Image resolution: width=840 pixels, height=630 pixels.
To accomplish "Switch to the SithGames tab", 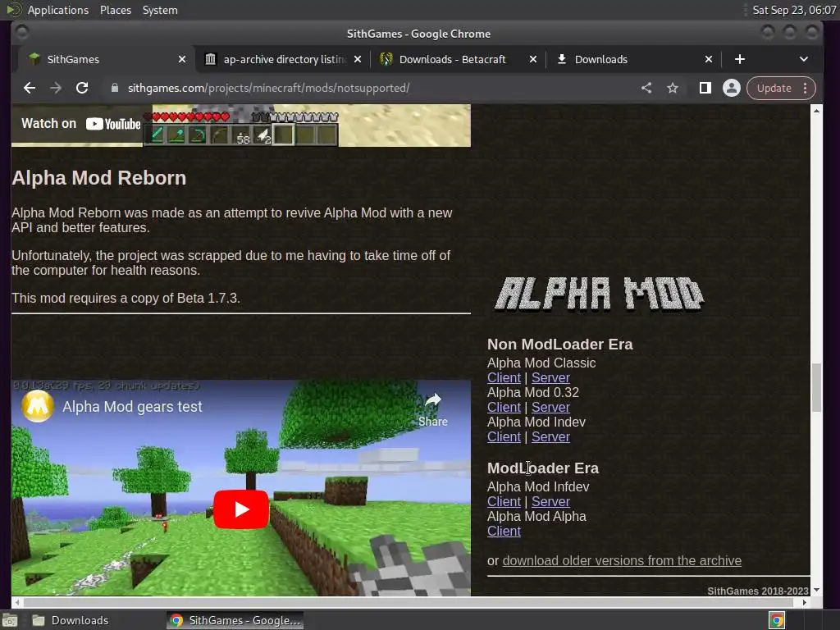I will pyautogui.click(x=105, y=59).
